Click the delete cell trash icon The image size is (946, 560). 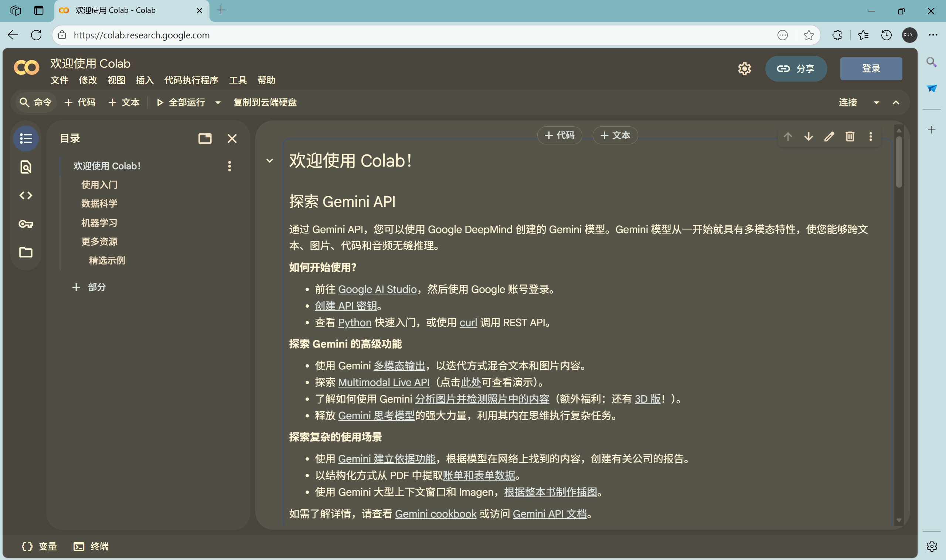tap(850, 137)
